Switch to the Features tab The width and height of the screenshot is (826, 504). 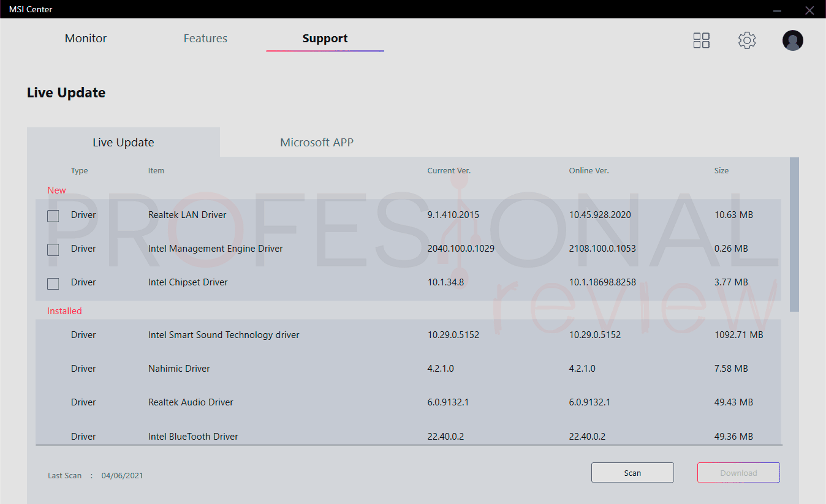(x=205, y=39)
